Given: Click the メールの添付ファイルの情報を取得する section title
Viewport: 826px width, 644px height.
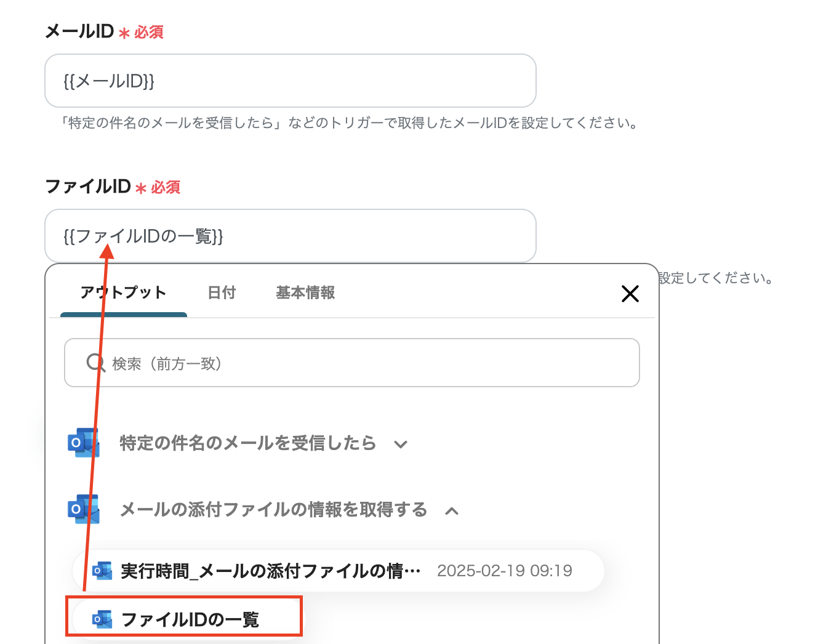Looking at the screenshot, I should click(x=273, y=509).
